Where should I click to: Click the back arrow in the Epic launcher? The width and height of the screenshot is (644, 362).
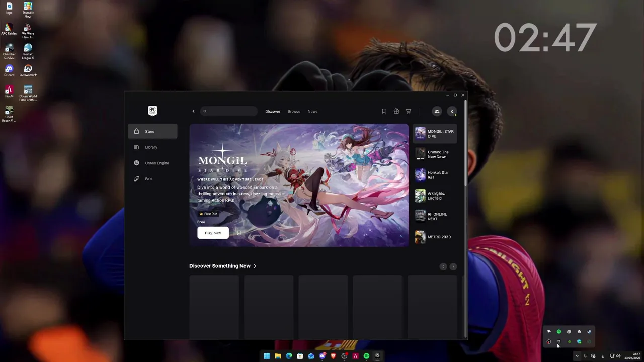(193, 111)
